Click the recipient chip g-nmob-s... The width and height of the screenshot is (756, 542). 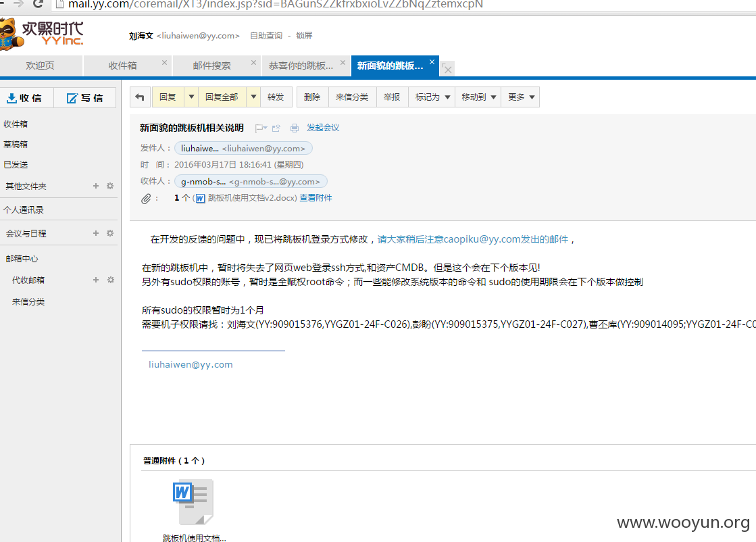251,182
